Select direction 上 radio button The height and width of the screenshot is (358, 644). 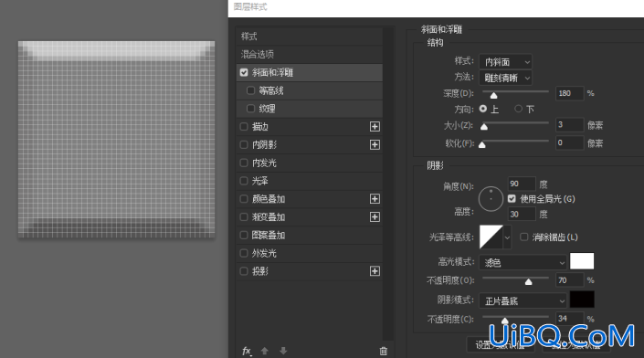pyautogui.click(x=483, y=109)
